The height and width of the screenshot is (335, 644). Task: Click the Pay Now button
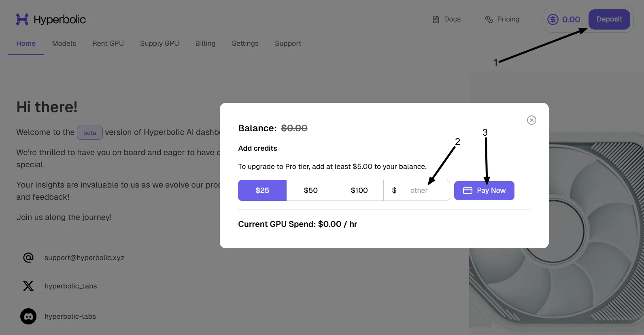point(484,190)
